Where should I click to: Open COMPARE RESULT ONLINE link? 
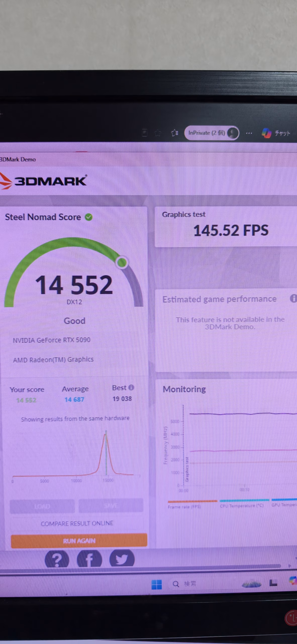click(x=77, y=524)
